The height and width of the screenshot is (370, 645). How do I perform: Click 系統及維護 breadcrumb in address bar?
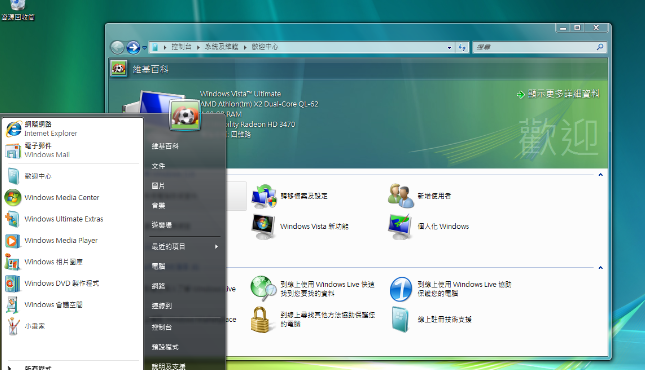click(x=221, y=47)
